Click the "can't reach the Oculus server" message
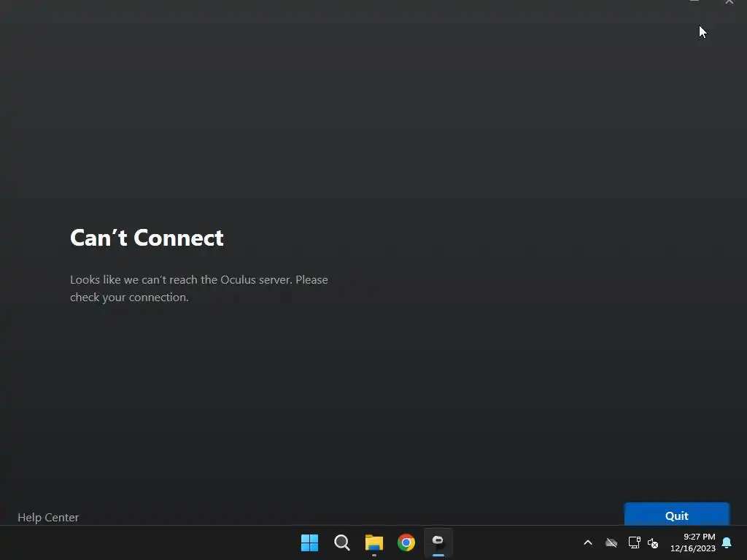747x560 pixels. (198, 288)
